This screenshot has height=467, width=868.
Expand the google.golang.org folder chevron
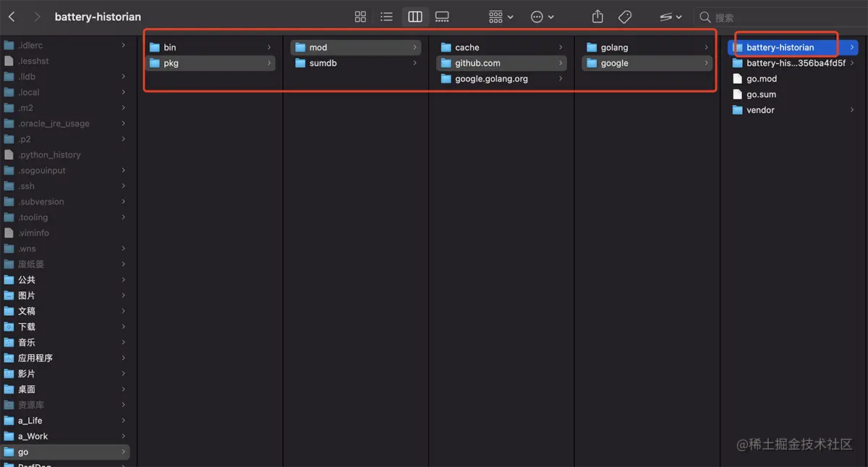(561, 80)
